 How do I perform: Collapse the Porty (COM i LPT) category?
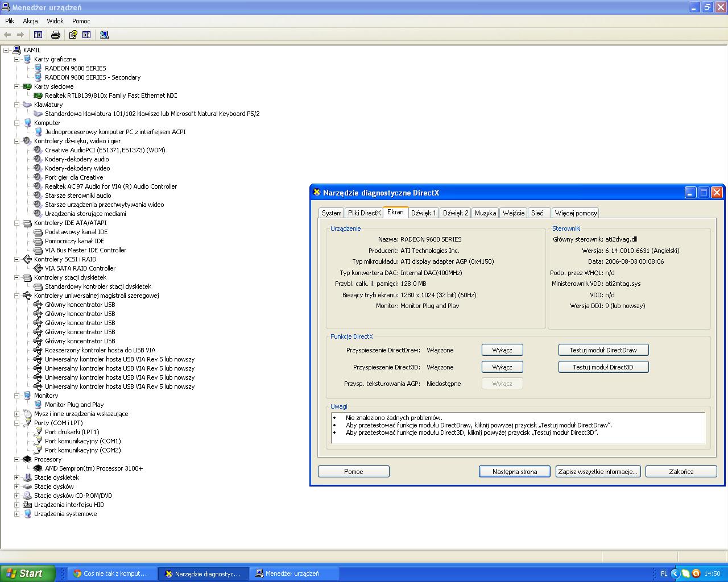point(16,423)
